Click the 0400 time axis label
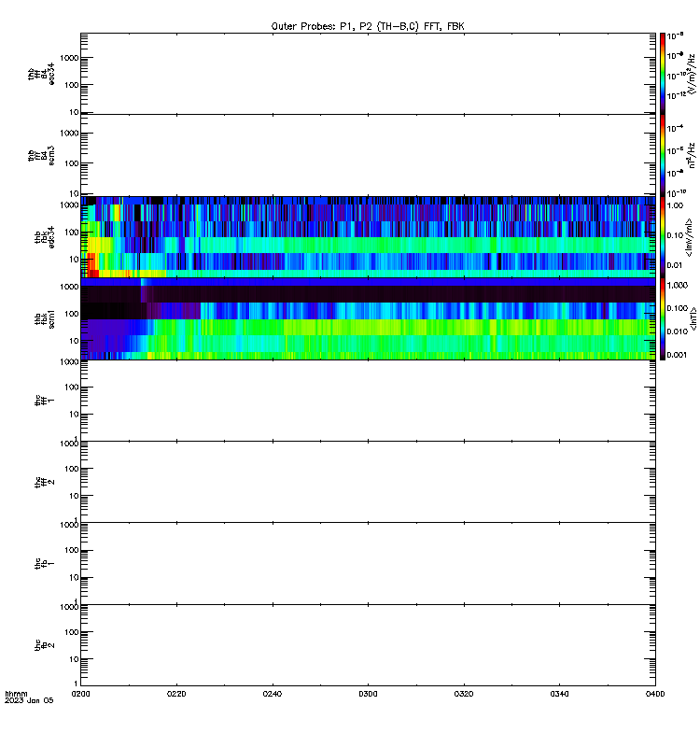This screenshot has width=700, height=747. [x=655, y=694]
